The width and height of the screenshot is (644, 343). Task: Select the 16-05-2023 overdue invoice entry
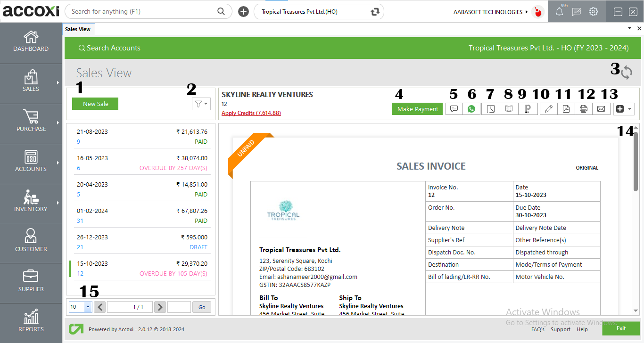140,163
